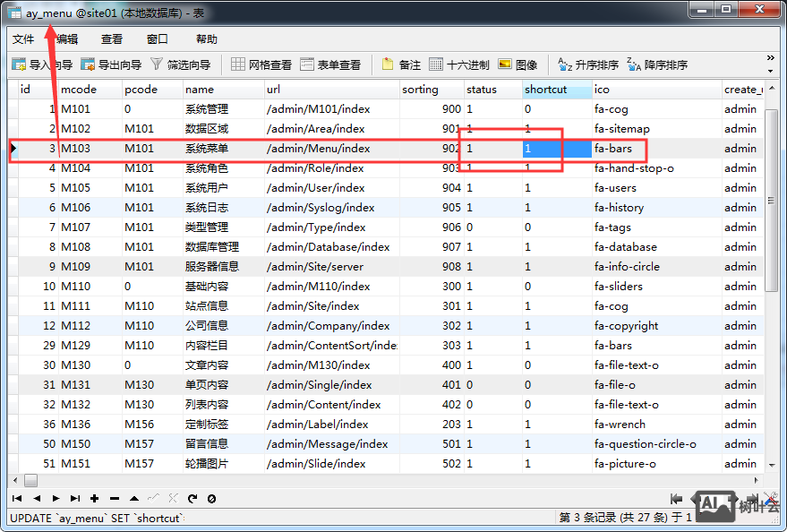Viewport: 787px width, 532px height.
Task: Open the Import Wizard (导入向导)
Action: pos(41,64)
